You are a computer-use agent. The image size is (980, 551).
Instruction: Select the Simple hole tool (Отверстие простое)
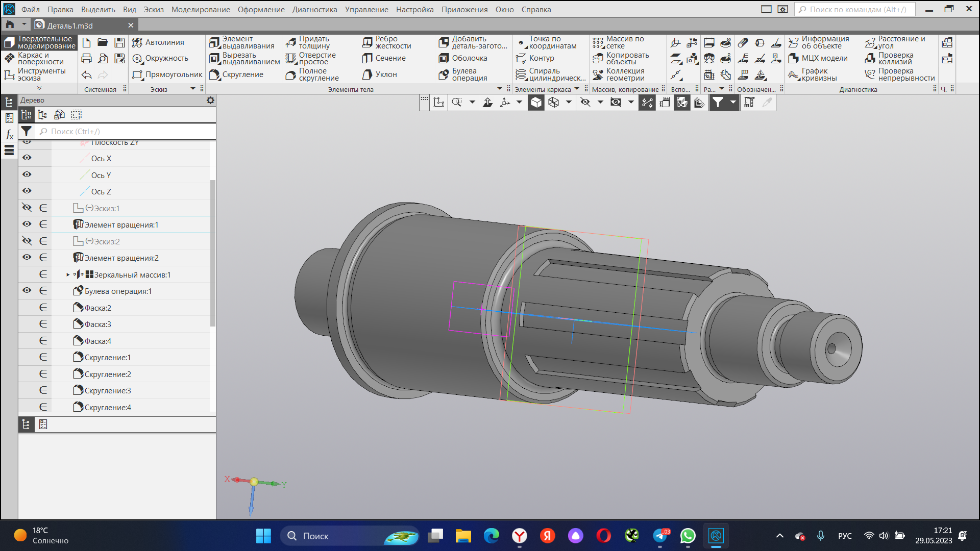pyautogui.click(x=311, y=59)
